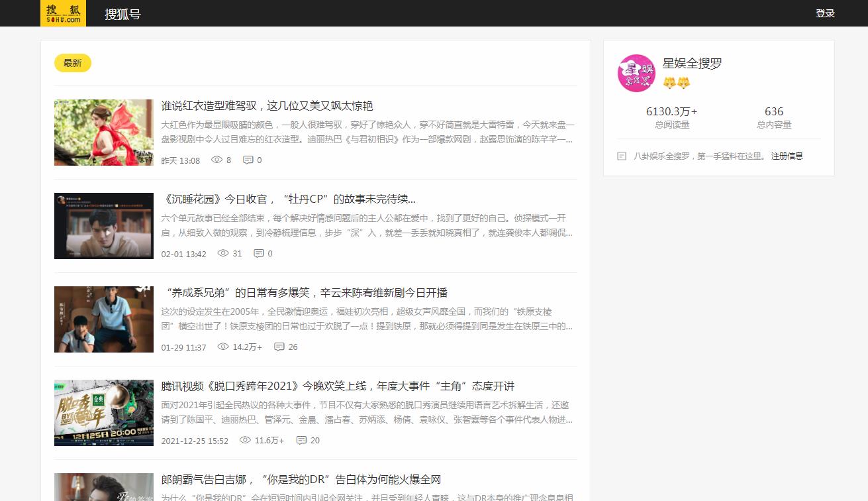Open the article 郎朗霸气告白吉娜
868x501 pixels.
coord(301,480)
